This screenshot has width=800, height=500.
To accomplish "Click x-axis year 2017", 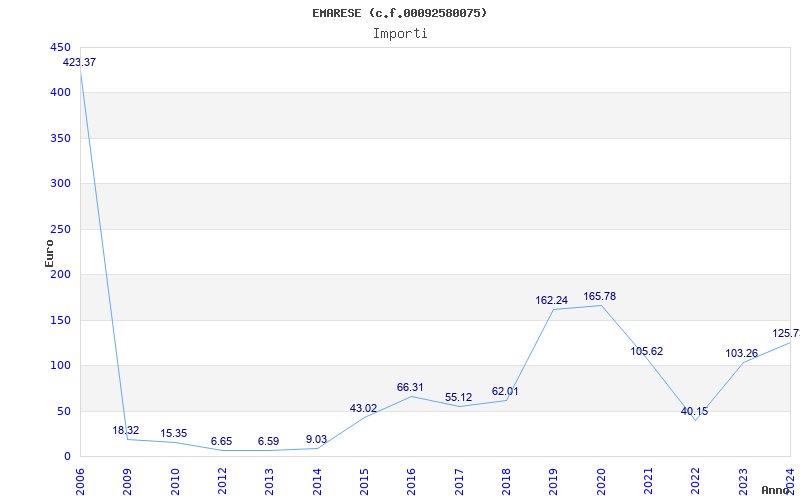I will 459,482.
